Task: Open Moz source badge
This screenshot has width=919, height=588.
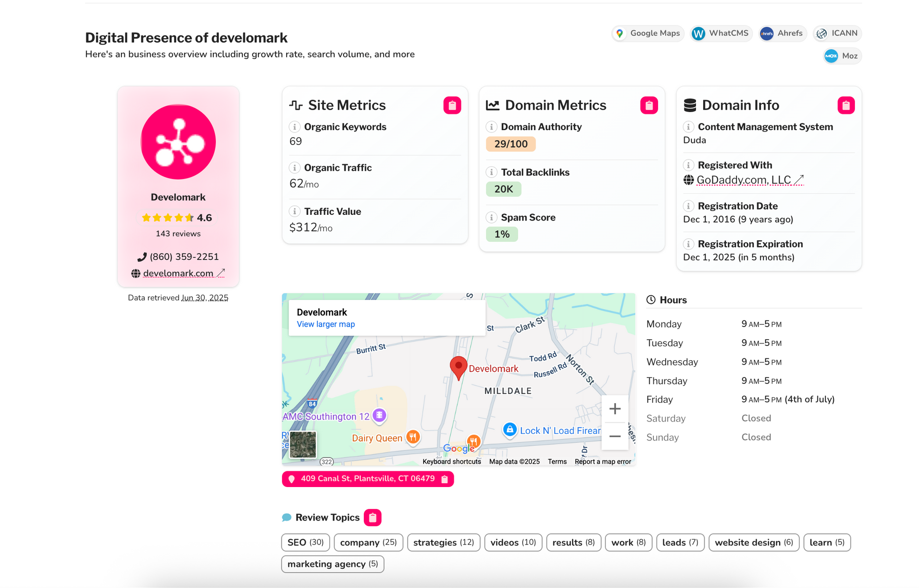Action: [842, 56]
